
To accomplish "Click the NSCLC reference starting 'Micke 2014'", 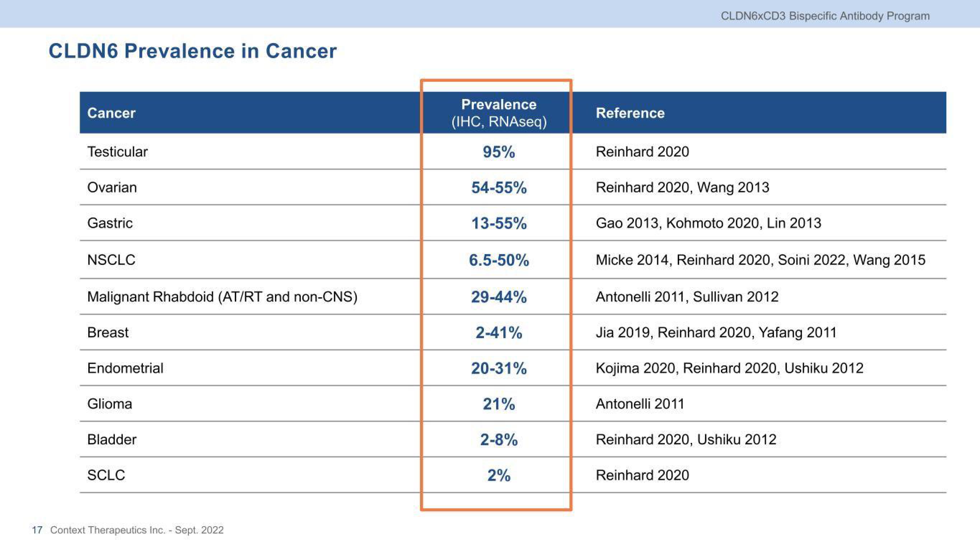I will click(761, 260).
